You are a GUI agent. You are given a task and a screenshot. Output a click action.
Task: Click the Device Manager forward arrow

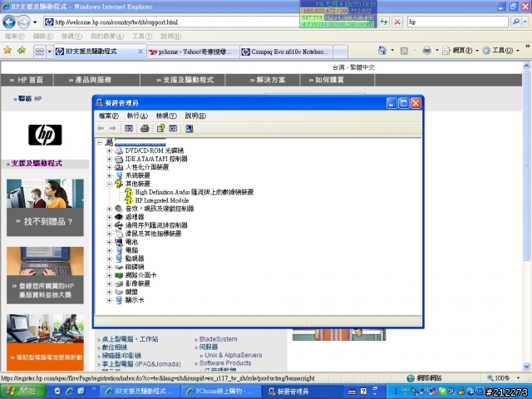(113, 128)
